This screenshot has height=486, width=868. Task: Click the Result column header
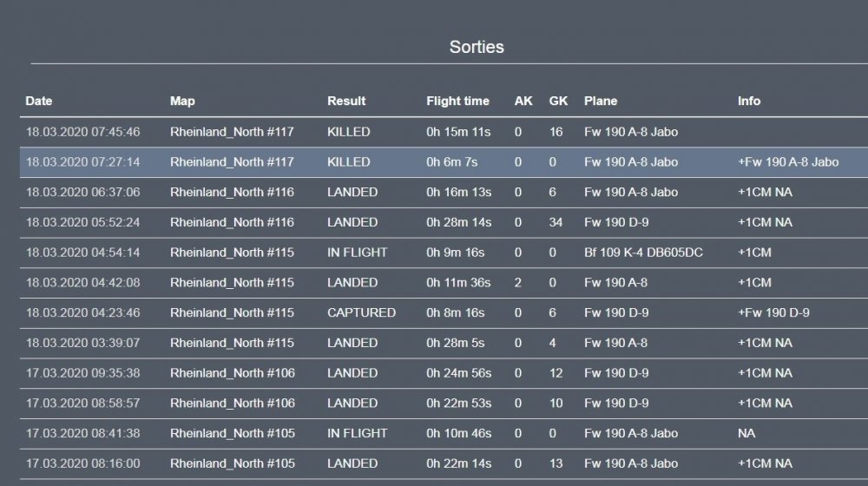pos(346,101)
